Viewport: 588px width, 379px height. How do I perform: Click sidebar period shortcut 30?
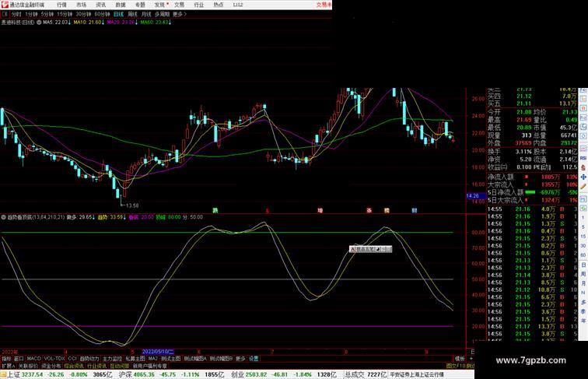583,246
